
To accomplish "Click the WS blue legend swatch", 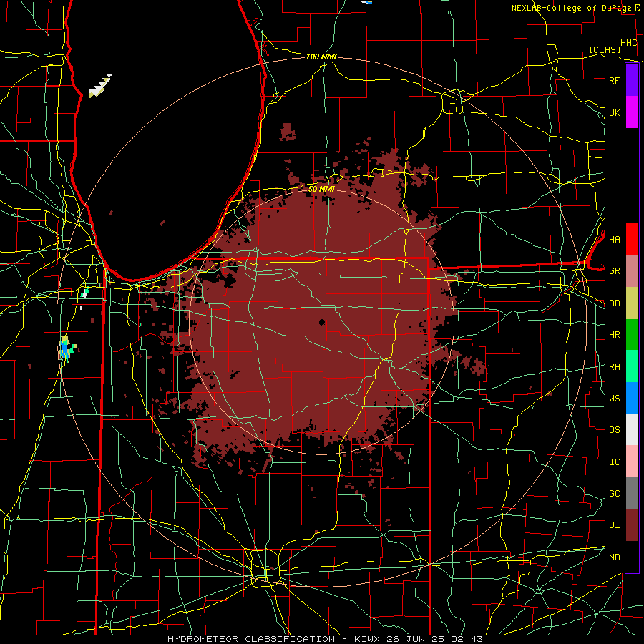I will (x=632, y=398).
